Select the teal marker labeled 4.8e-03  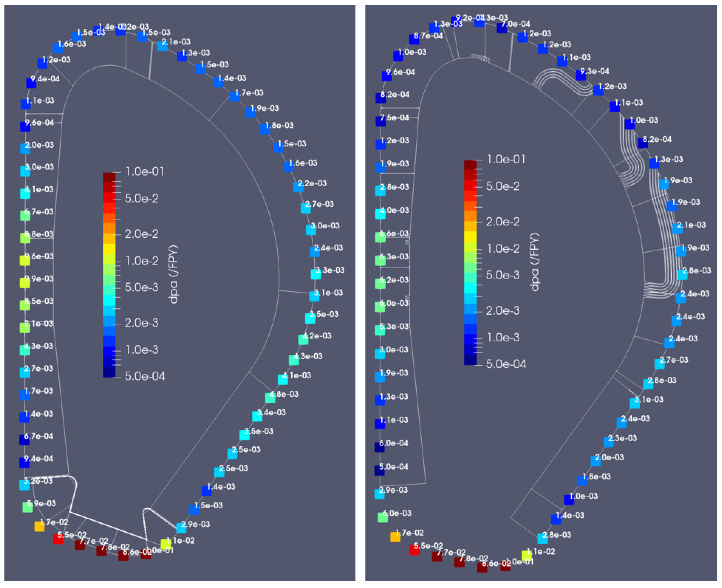[x=270, y=398]
